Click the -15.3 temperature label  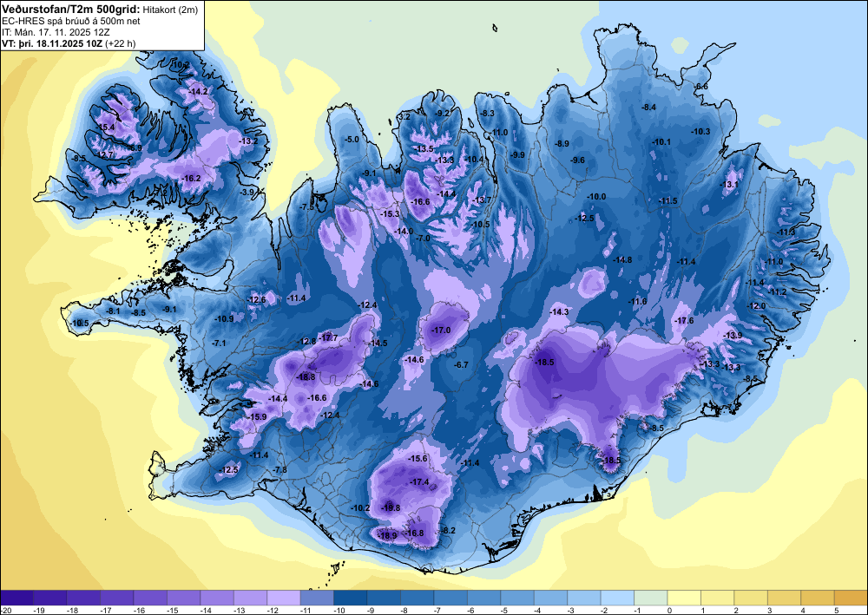pos(390,214)
